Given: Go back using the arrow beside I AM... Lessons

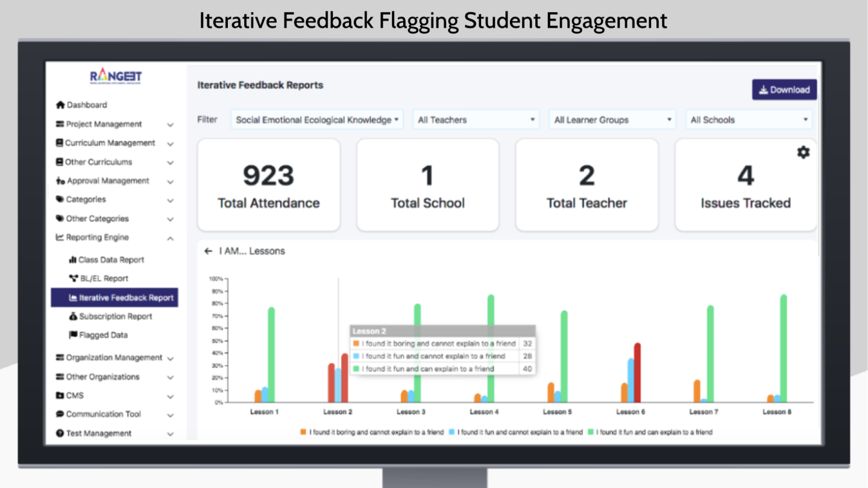Looking at the screenshot, I should (208, 251).
